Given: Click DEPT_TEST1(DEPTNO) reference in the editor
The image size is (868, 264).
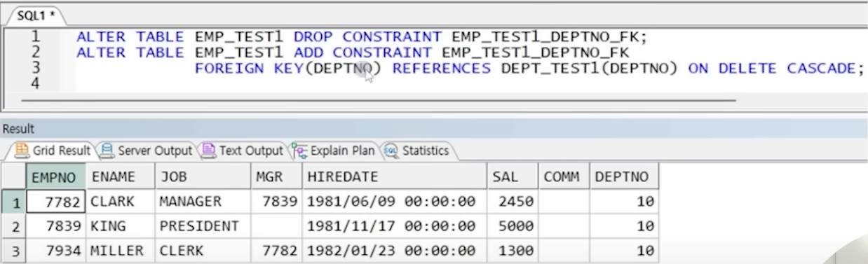Looking at the screenshot, I should point(590,69).
